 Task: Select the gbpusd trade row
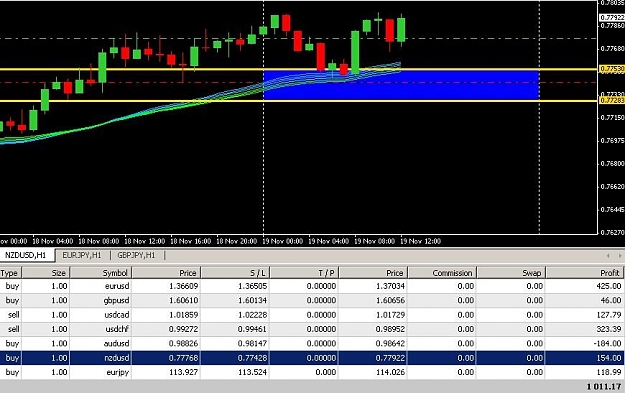tap(312, 300)
